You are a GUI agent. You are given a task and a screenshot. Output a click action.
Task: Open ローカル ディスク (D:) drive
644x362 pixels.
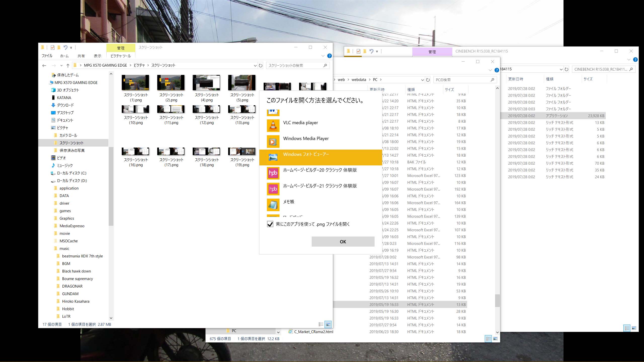pos(72,180)
